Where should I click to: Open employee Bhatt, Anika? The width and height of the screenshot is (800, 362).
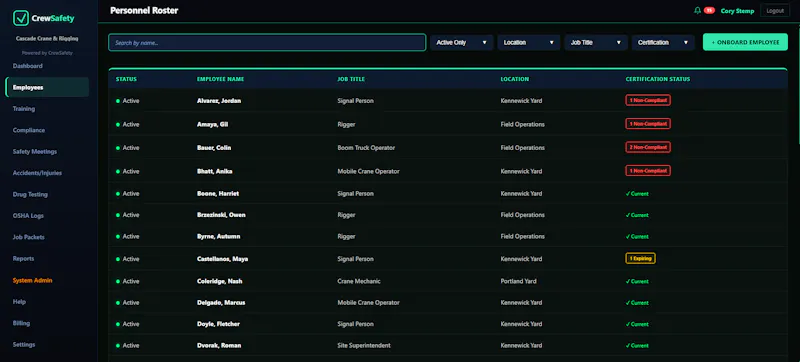click(215, 171)
